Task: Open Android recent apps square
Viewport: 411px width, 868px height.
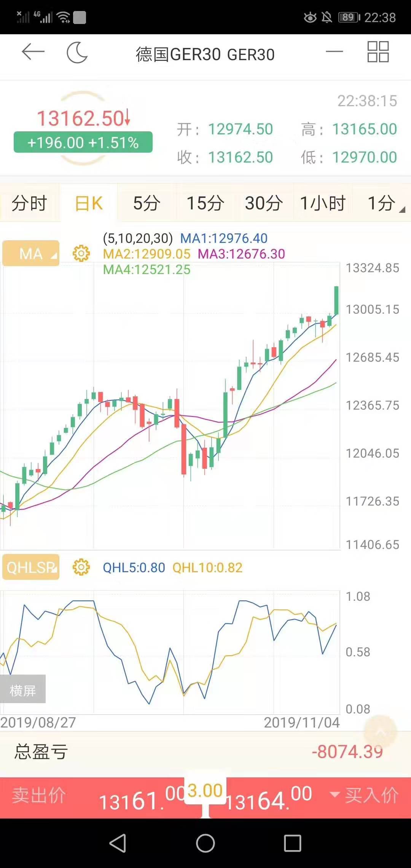Action: (293, 843)
